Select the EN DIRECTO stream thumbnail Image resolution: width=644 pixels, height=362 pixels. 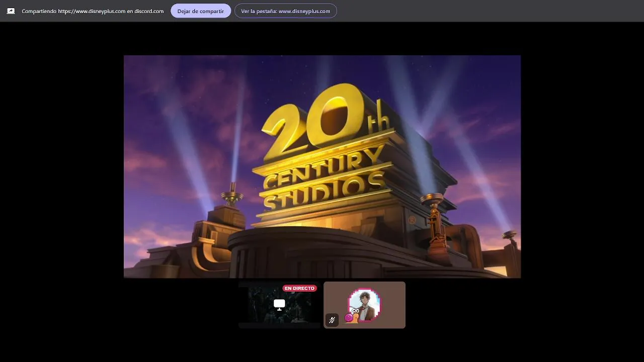click(279, 305)
